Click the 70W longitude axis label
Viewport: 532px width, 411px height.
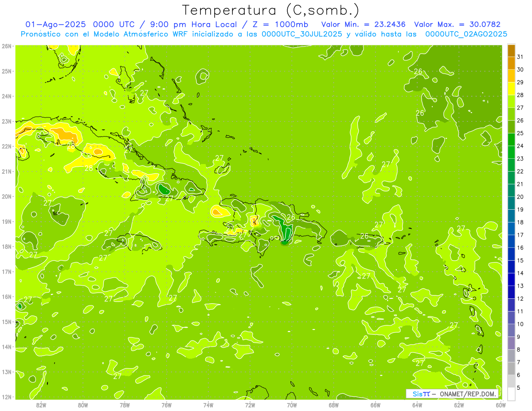click(292, 405)
